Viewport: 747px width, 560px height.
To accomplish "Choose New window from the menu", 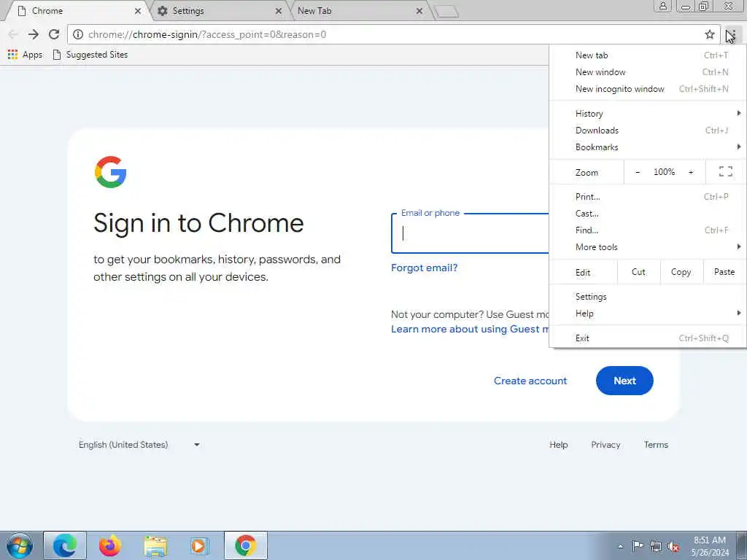I will pyautogui.click(x=648, y=72).
